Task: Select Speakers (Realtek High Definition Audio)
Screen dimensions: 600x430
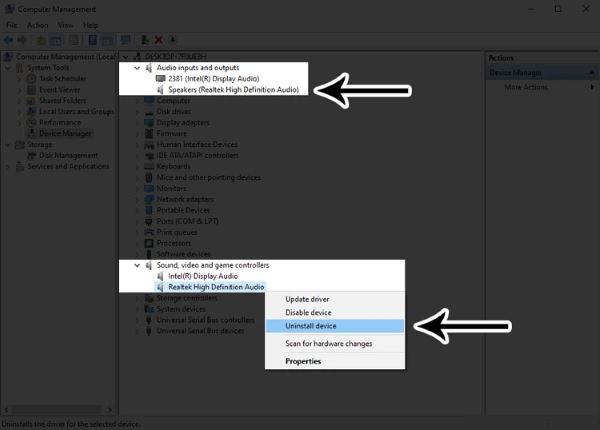Action: 233,90
